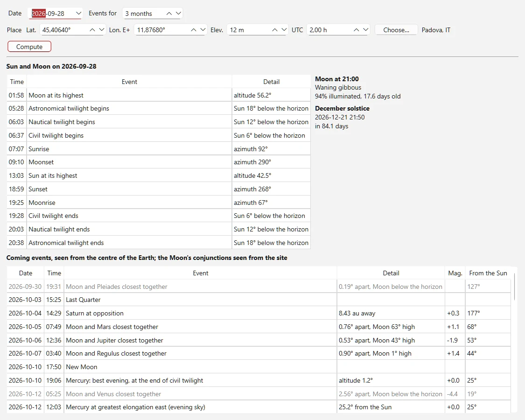This screenshot has height=420, width=525.
Task: Decrease the Events for period
Action: 178,14
